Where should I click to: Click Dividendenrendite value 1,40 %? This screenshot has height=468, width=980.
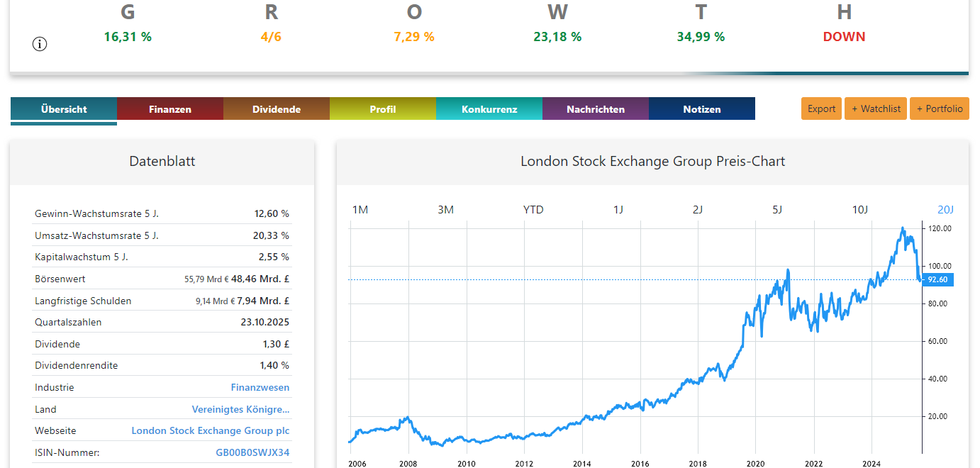point(274,365)
